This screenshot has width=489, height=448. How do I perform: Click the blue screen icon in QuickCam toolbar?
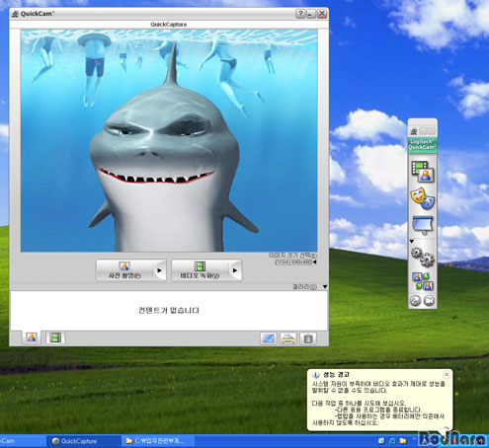click(423, 225)
